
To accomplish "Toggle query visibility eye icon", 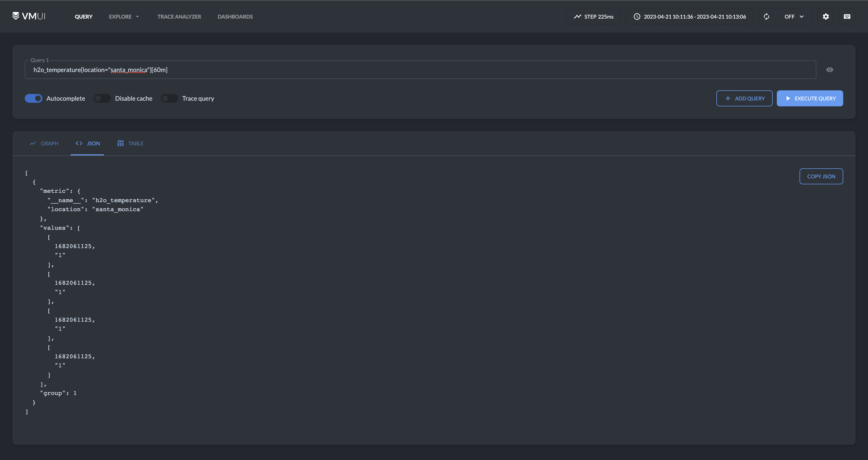I will tap(830, 70).
